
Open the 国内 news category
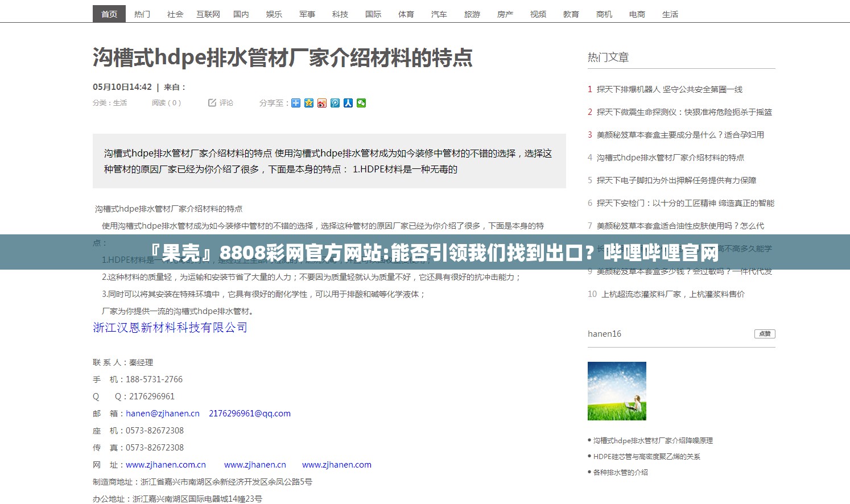241,14
